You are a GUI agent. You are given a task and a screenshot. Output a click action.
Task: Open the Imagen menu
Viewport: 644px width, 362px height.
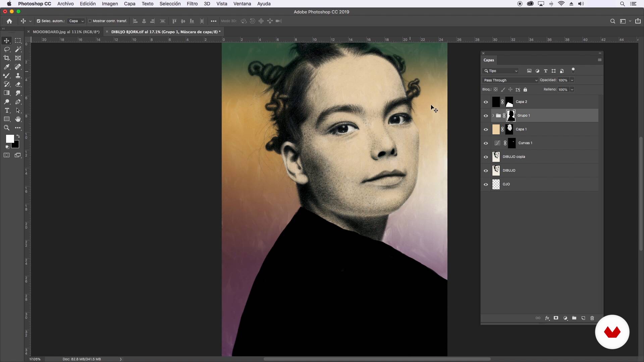[110, 4]
